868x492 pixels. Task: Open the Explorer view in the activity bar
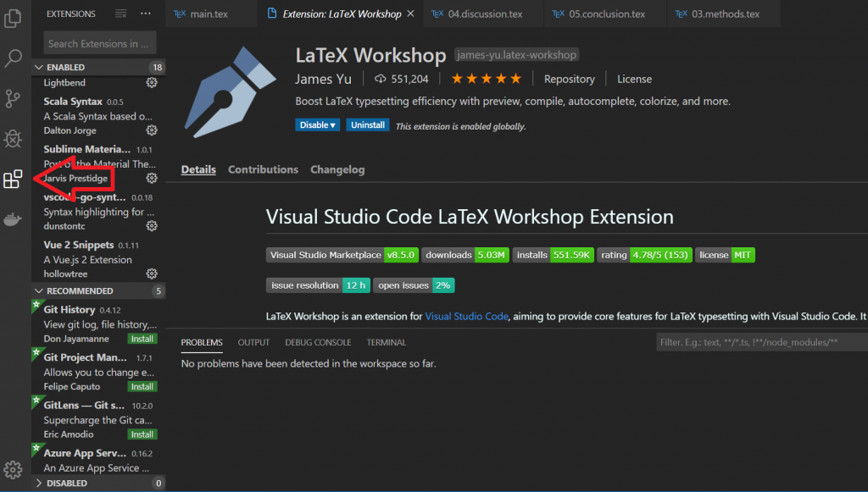coord(13,19)
